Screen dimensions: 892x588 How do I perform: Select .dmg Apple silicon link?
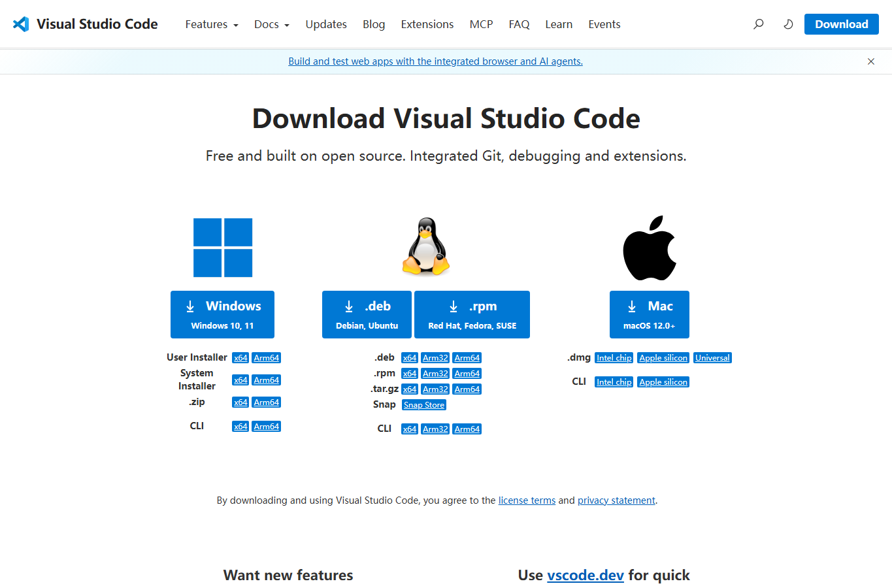point(663,358)
